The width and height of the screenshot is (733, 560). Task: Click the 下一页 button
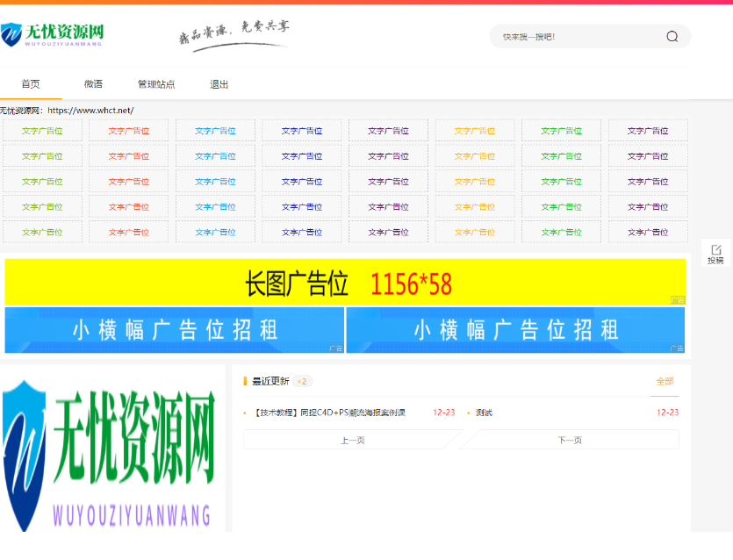[x=569, y=439]
